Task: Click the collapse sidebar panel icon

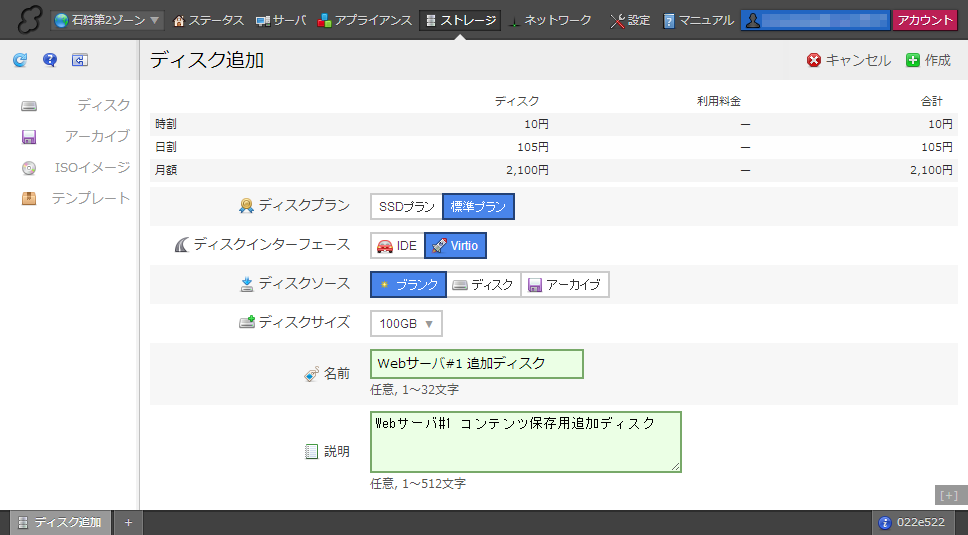Action: point(80,61)
